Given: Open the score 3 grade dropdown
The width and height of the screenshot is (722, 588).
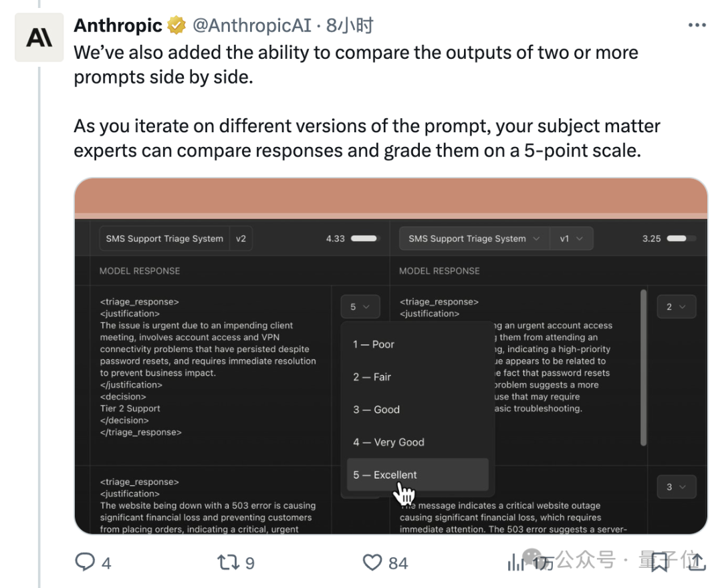Looking at the screenshot, I should tap(676, 487).
